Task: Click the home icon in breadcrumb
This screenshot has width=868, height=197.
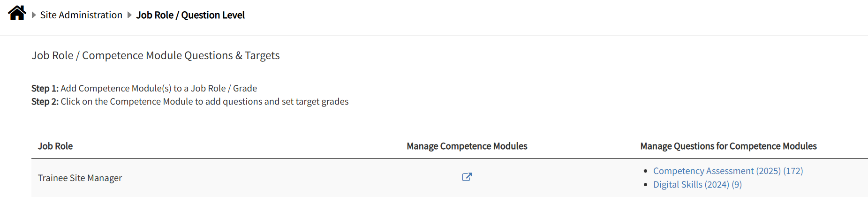Action: pos(17,13)
